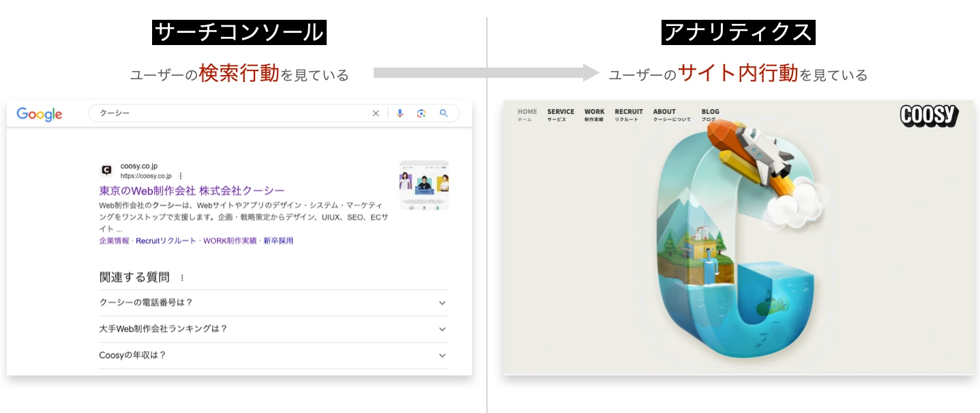Open ABOUT in the Coosy site menu
Image resolution: width=980 pixels, height=413 pixels.
[x=671, y=115]
